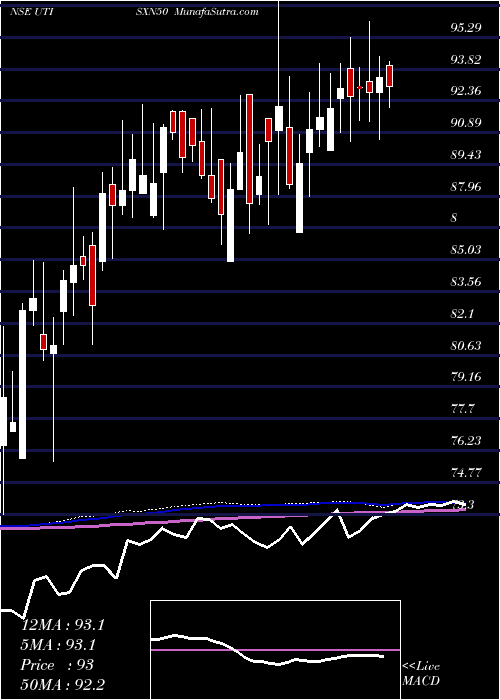This screenshot has width=500, height=700.
Task: Click the 77.7 price axis label
Action: (x=462, y=409)
